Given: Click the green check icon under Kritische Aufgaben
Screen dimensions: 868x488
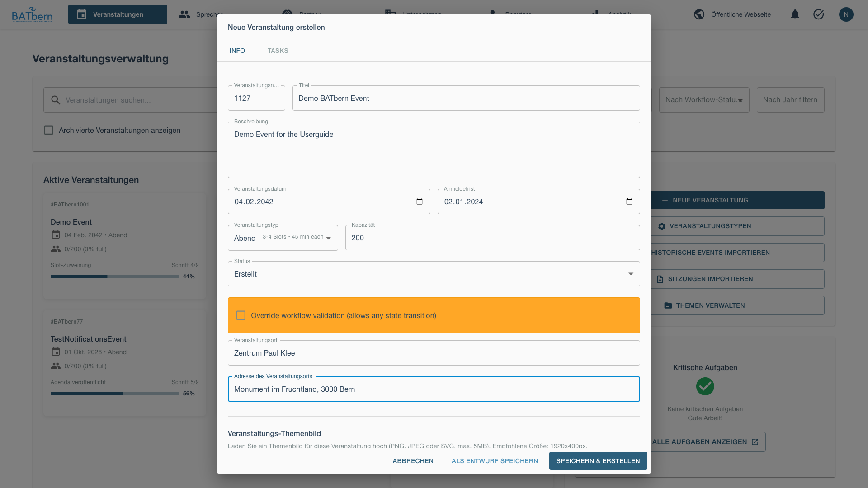Looking at the screenshot, I should click(705, 386).
